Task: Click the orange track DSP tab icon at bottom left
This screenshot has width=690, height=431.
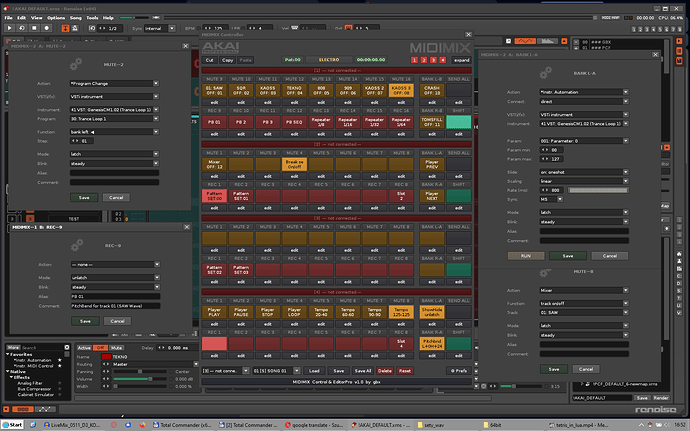Action: [x=22, y=409]
